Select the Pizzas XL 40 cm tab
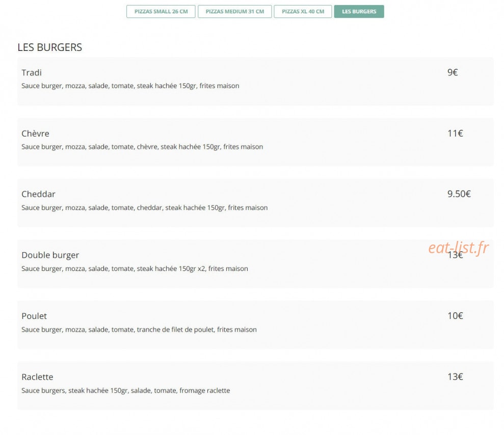Screen dimensions: 504x435 (303, 12)
